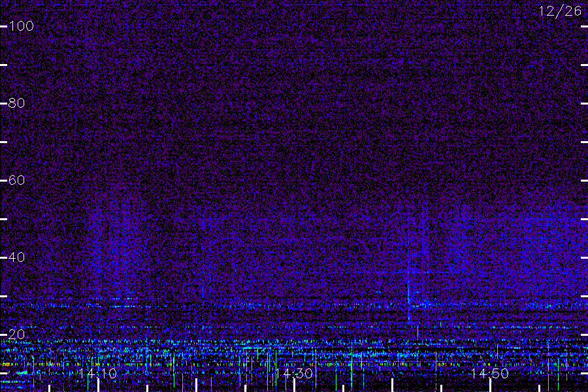The width and height of the screenshot is (588, 392).
Task: Click the 100 frequency axis label
Action: pyautogui.click(x=21, y=26)
